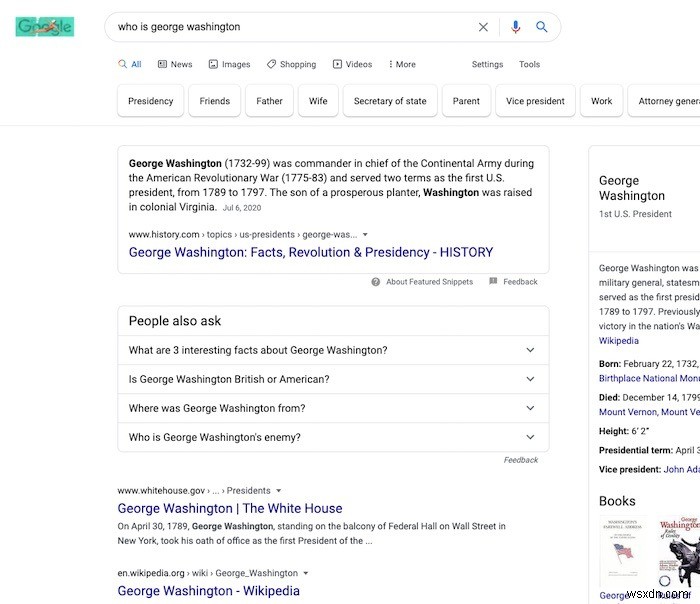
Task: Click the featured snippet Feedback flag icon
Action: coord(493,281)
